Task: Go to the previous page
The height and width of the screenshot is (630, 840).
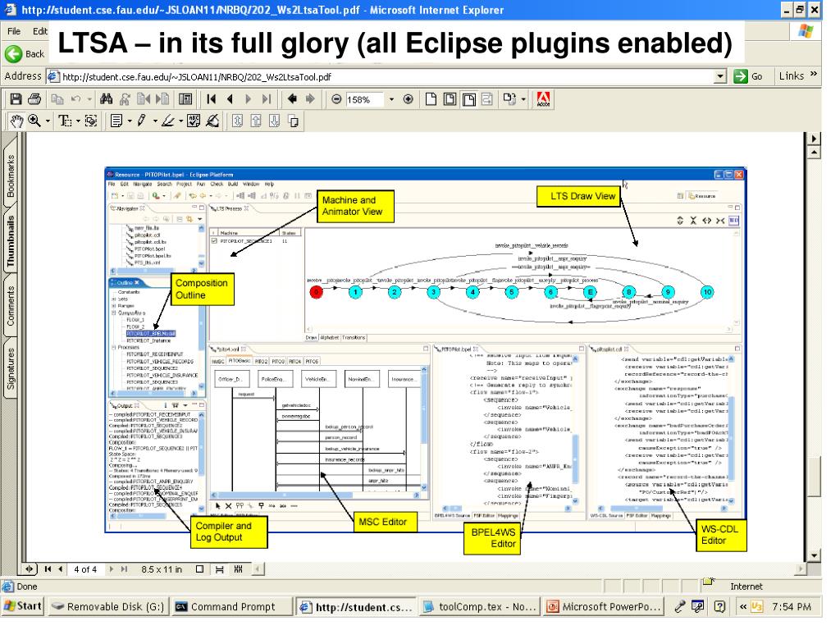Action: pos(230,99)
